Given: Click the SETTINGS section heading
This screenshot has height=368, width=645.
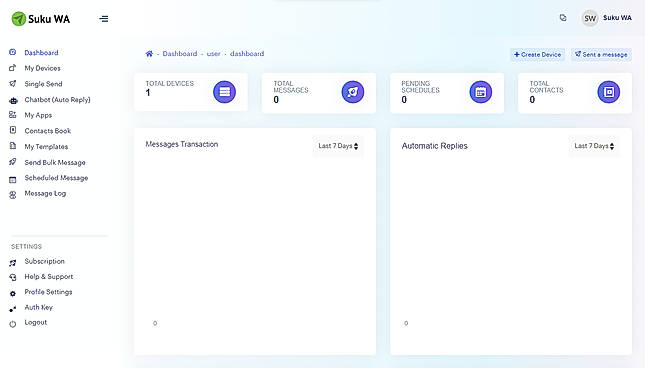Looking at the screenshot, I should (x=26, y=247).
